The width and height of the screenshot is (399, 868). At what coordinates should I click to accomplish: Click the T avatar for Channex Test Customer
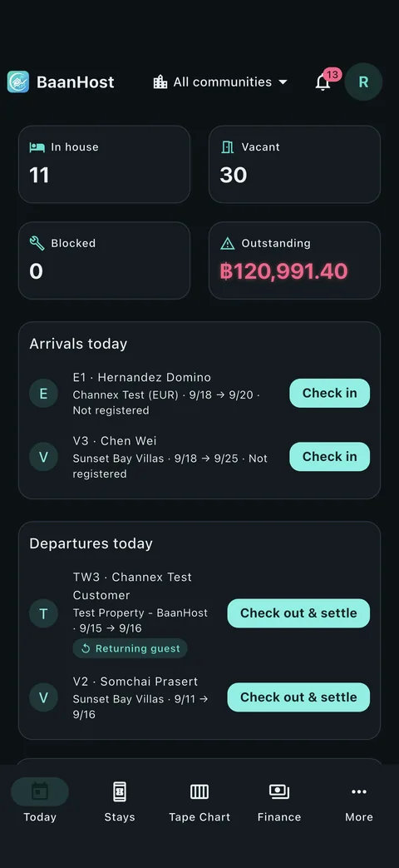pyautogui.click(x=44, y=613)
